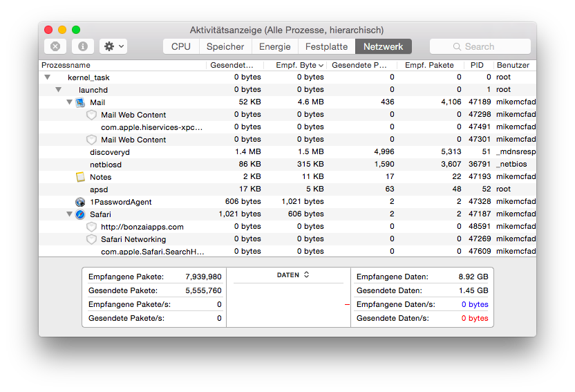Collapse the kernel_task disclosure triangle
This screenshot has width=575, height=392.
pyautogui.click(x=47, y=77)
